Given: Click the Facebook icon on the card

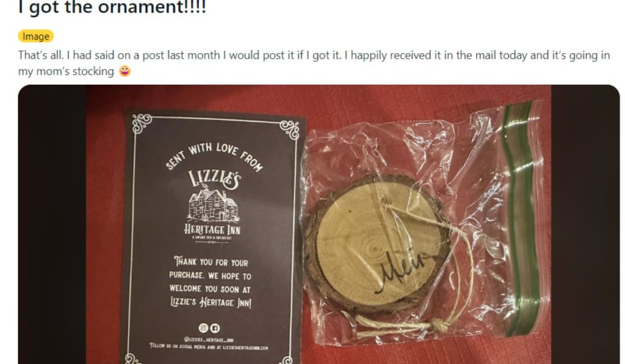Looking at the screenshot, I should pyautogui.click(x=215, y=328).
